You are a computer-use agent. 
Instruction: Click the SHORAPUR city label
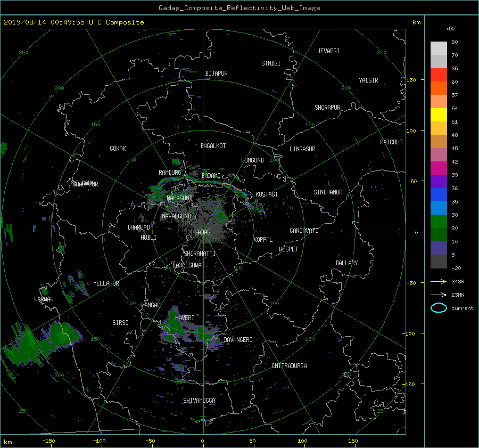point(327,108)
